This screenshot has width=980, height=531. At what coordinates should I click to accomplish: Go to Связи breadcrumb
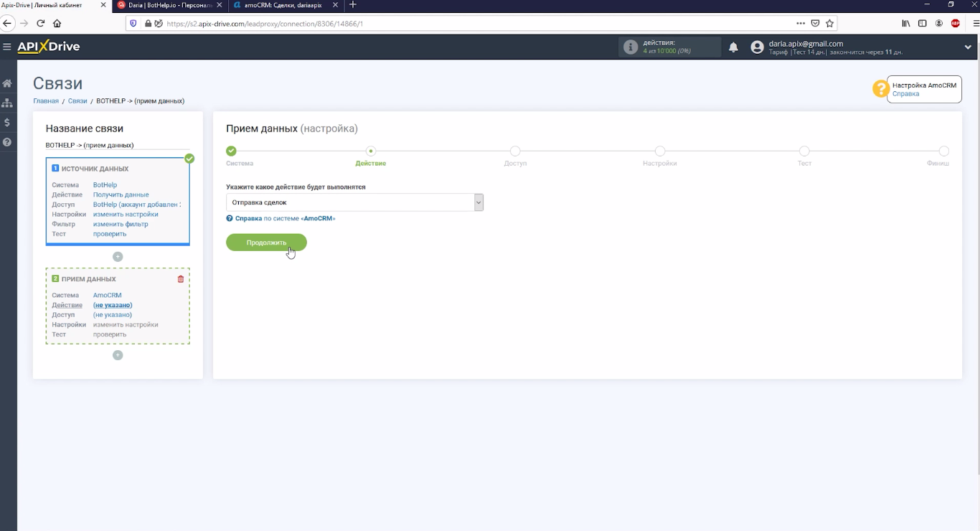(x=77, y=101)
